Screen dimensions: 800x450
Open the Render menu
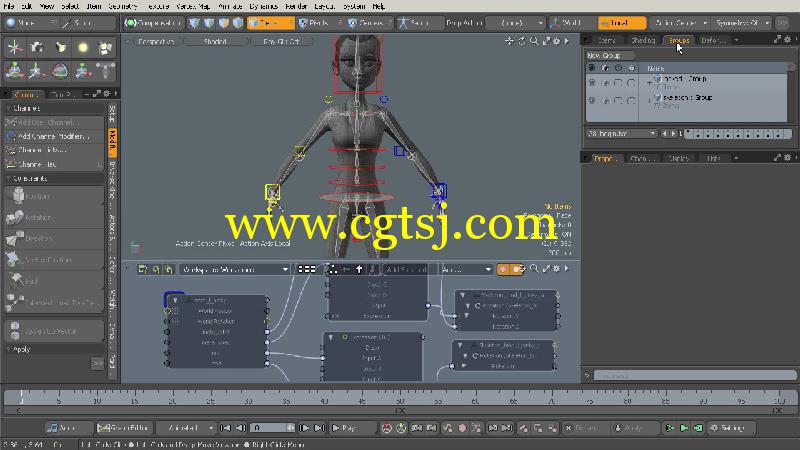296,6
